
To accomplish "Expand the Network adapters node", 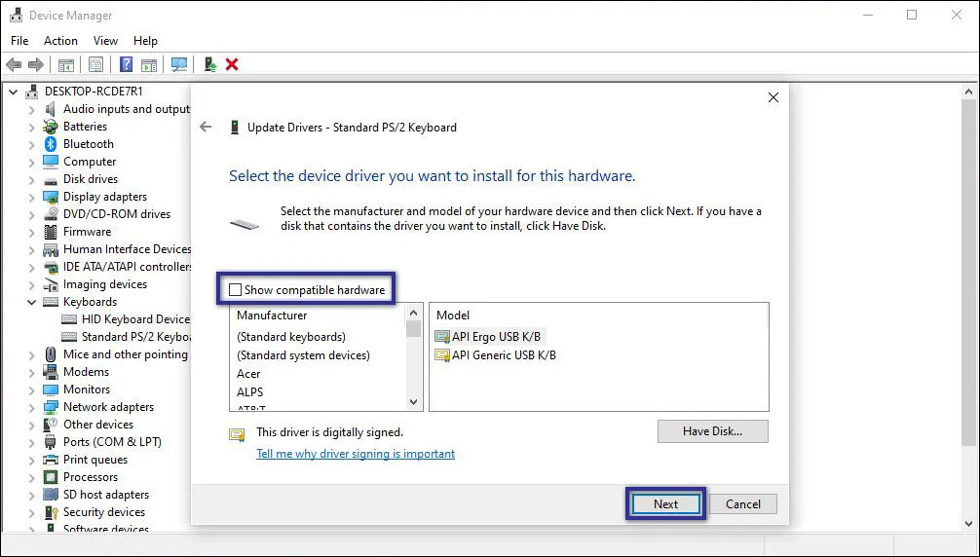I will (x=31, y=407).
